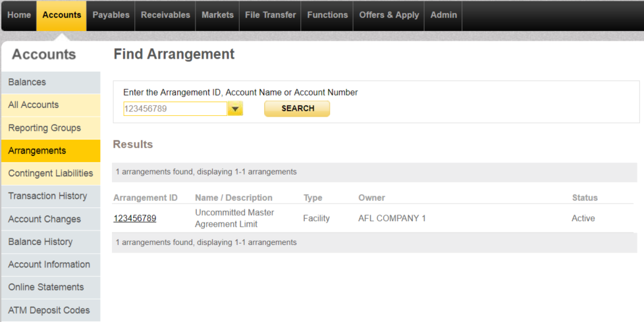Switch to the Markets tab

pos(218,15)
